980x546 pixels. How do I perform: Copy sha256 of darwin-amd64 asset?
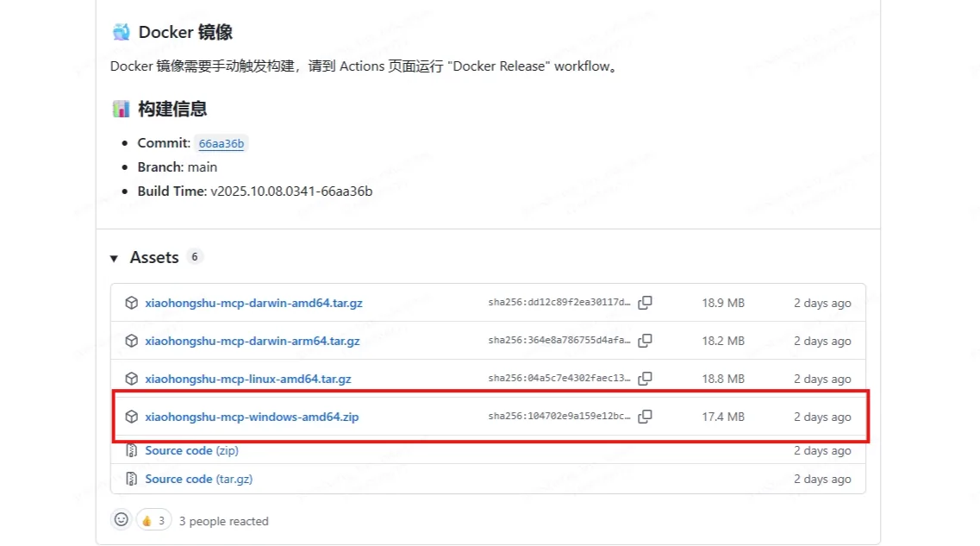(645, 303)
